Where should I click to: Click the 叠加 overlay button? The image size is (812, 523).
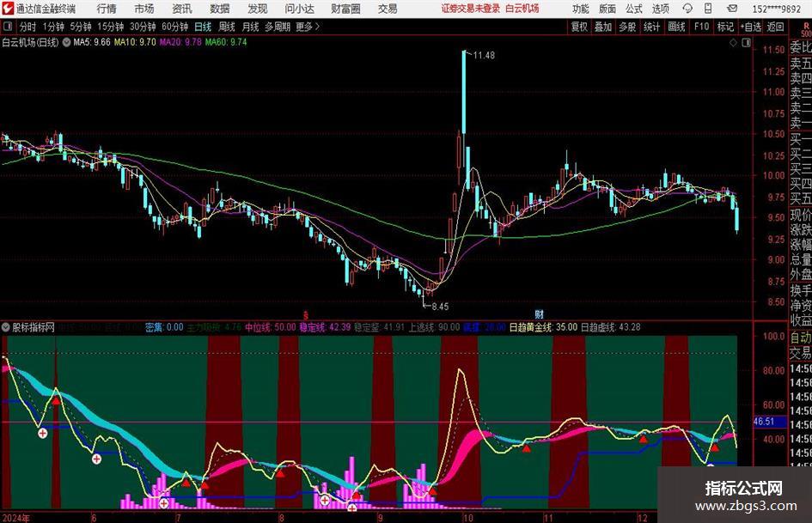(603, 27)
